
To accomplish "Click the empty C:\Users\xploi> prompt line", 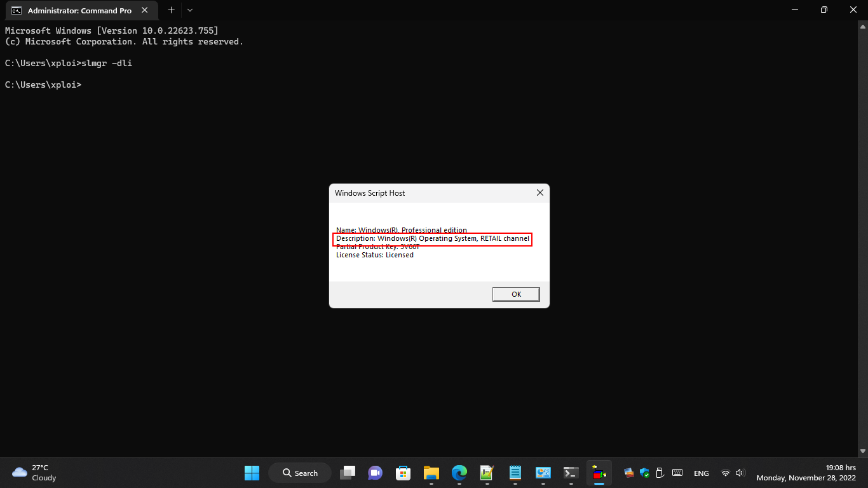I will [43, 85].
